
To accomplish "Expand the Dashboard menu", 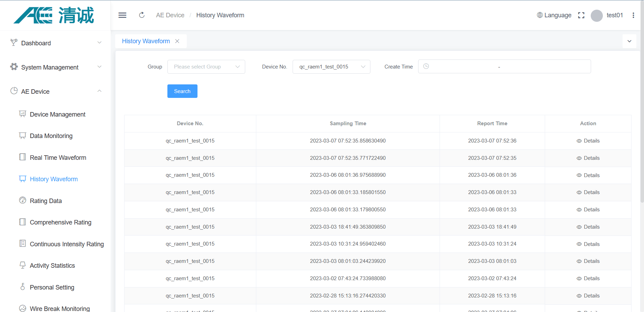I will 55,43.
